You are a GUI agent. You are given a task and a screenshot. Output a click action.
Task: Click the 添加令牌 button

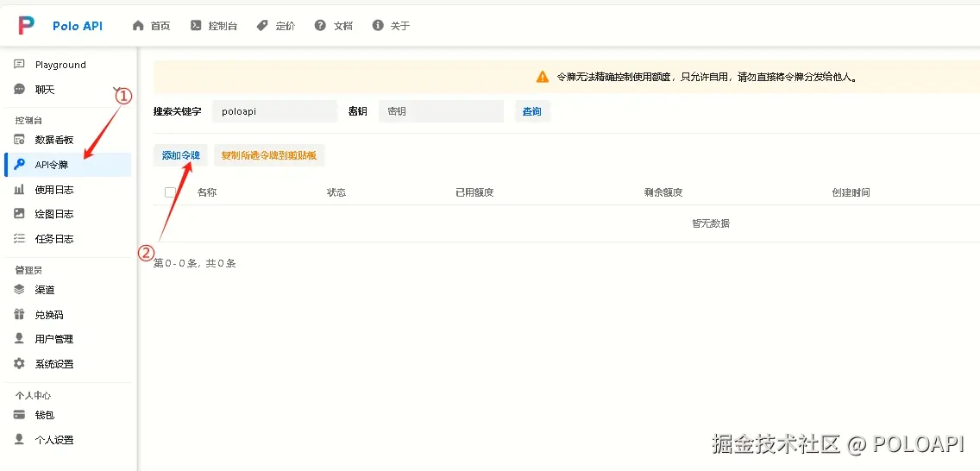coord(180,155)
